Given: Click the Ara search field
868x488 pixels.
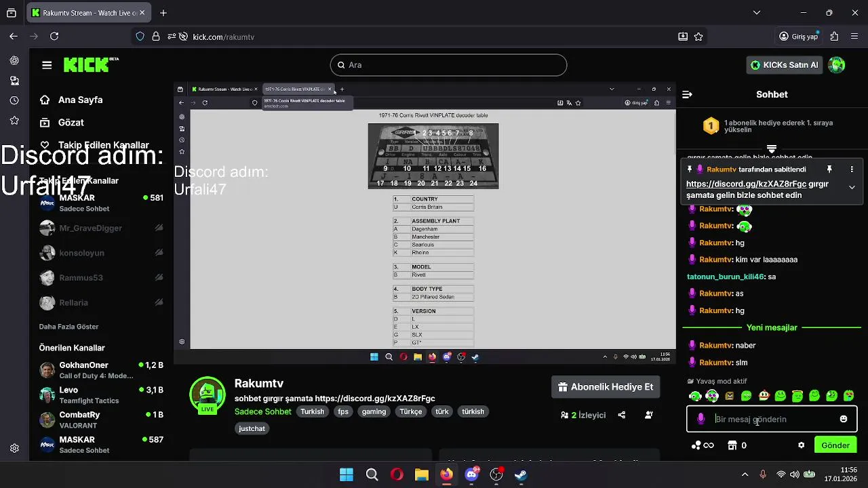Looking at the screenshot, I should click(448, 65).
